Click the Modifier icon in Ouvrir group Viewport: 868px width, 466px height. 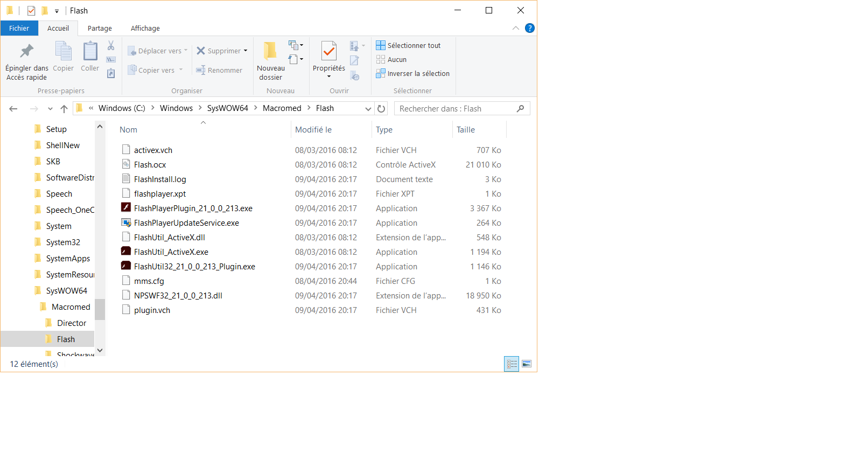354,60
